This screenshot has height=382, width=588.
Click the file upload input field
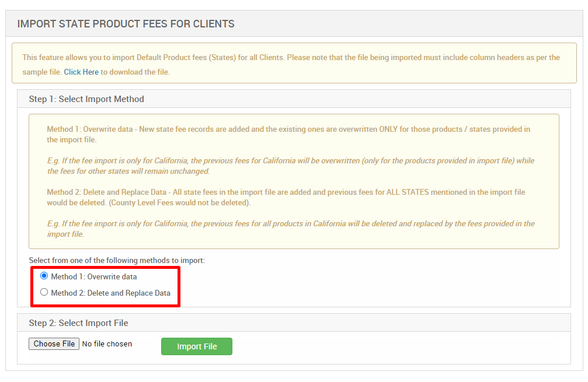click(x=54, y=344)
